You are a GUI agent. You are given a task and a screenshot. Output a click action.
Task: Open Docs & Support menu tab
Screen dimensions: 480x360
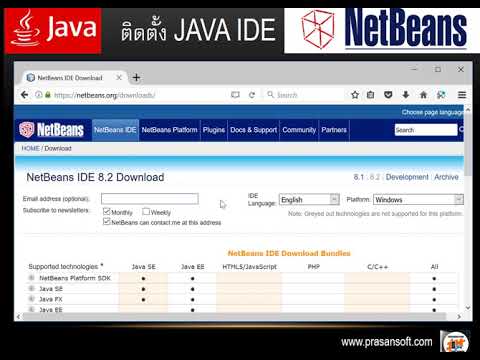[x=254, y=130]
